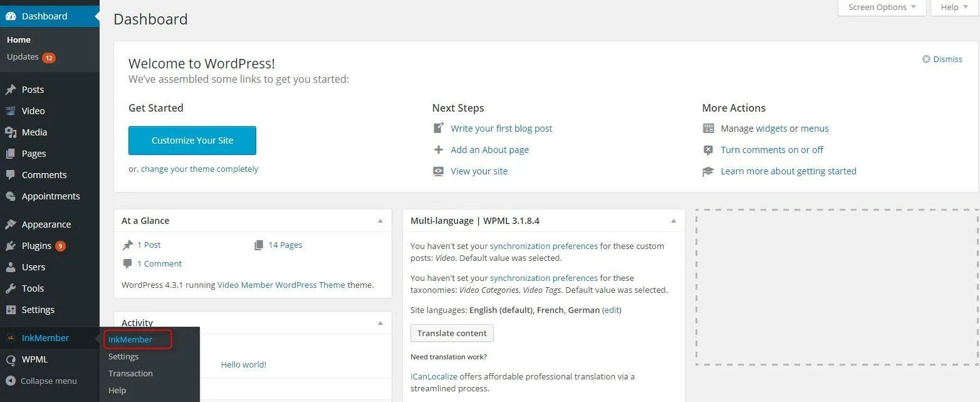Screen dimensions: 980x402
Task: Collapse the admin sidebar menu
Action: pos(41,381)
